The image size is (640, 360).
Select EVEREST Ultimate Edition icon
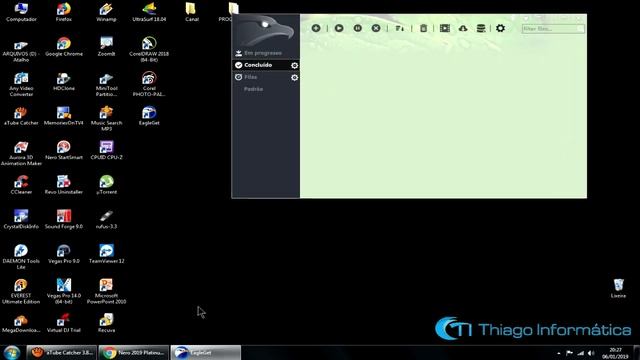[x=21, y=291]
